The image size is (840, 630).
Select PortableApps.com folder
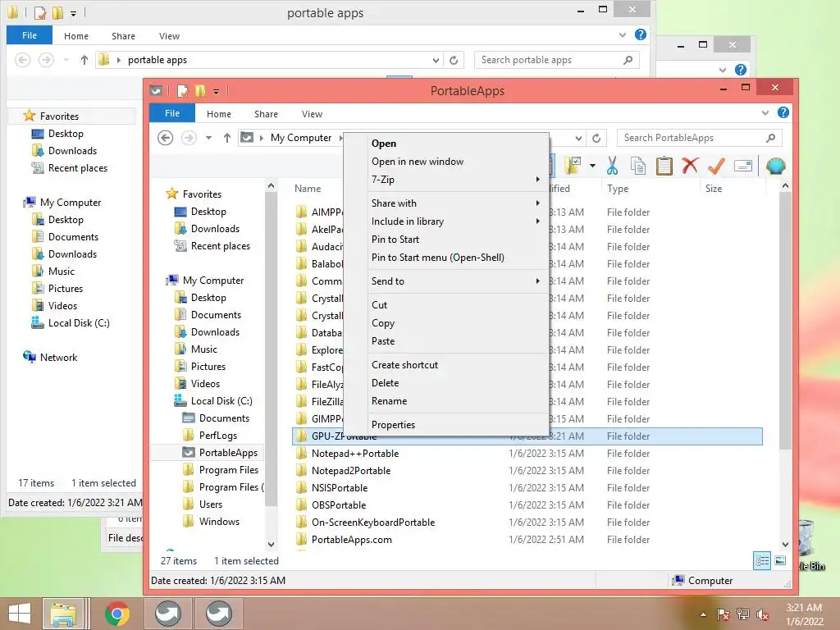coord(351,540)
